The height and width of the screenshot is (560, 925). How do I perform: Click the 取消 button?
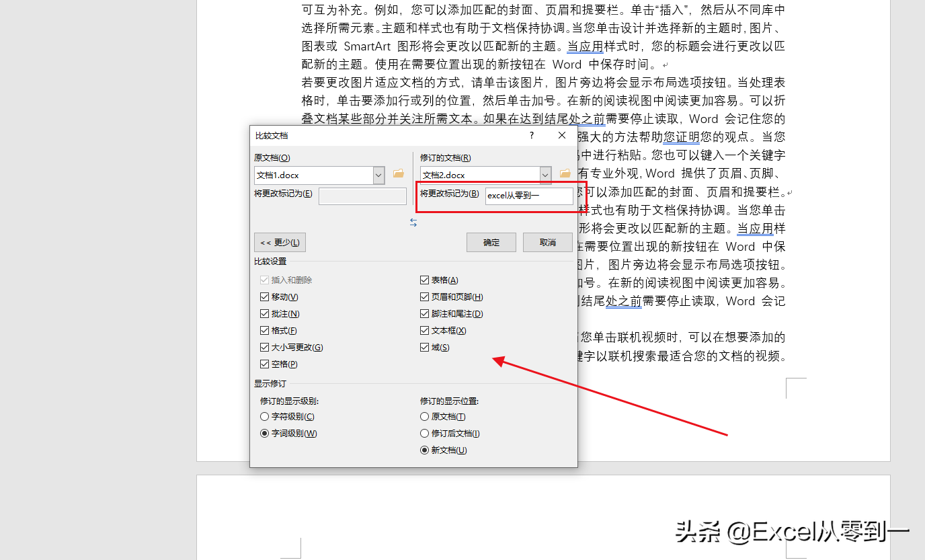[x=548, y=242]
